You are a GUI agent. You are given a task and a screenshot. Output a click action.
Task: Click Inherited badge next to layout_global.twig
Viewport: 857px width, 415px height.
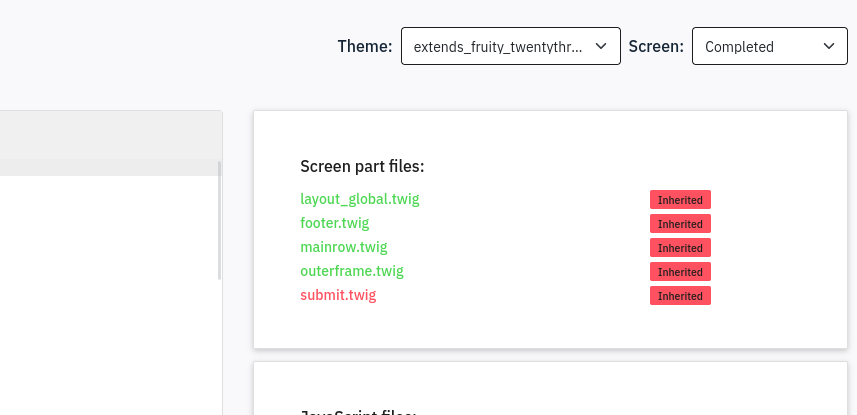pyautogui.click(x=680, y=200)
